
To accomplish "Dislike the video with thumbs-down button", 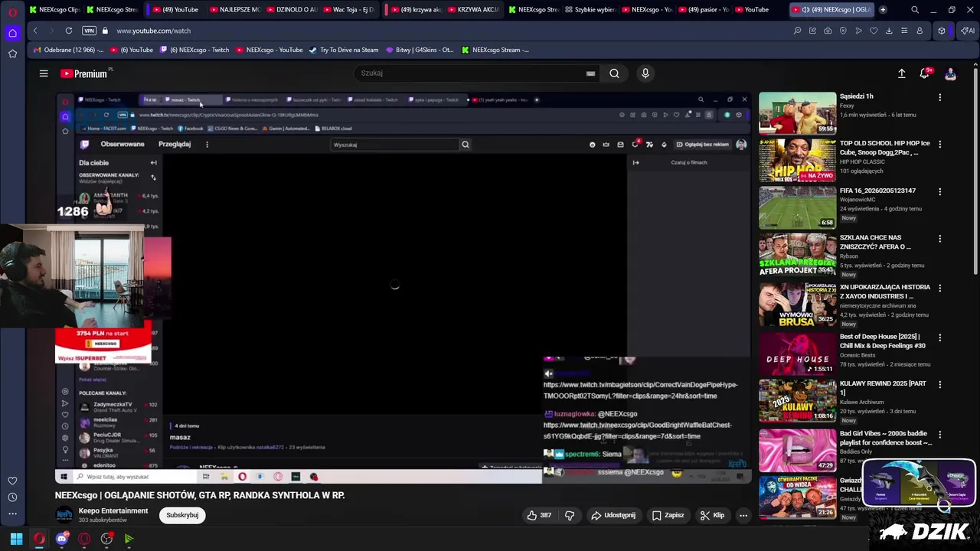I will tap(570, 515).
